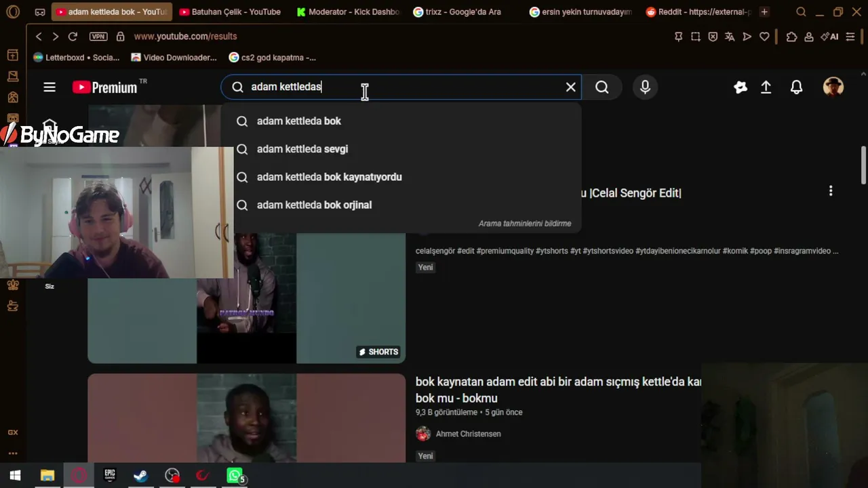Submit the YouTube search with magnifier button

[x=602, y=87]
